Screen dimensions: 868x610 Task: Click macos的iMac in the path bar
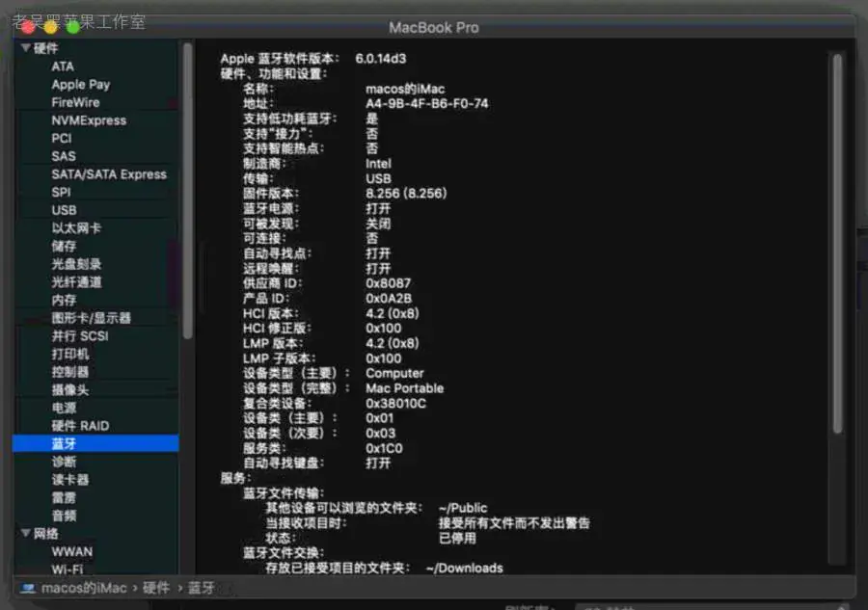(84, 588)
